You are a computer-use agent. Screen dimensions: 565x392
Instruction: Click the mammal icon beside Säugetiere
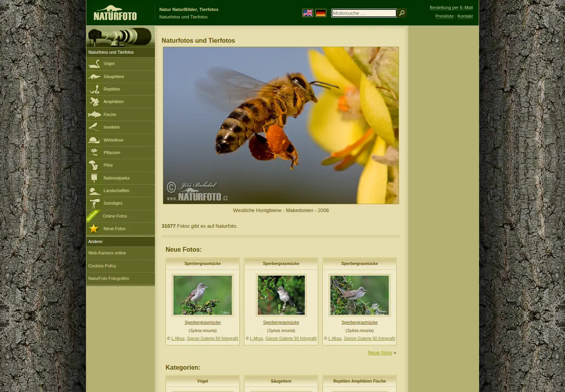tap(94, 76)
